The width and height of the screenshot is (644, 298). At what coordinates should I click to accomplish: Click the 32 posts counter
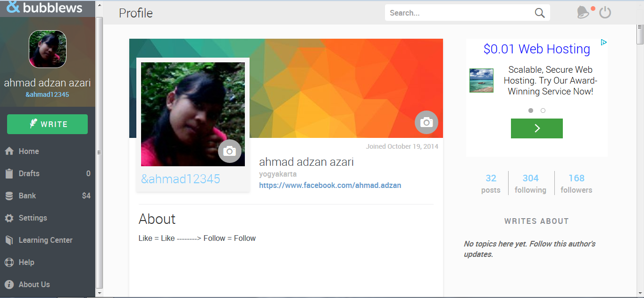point(491,184)
